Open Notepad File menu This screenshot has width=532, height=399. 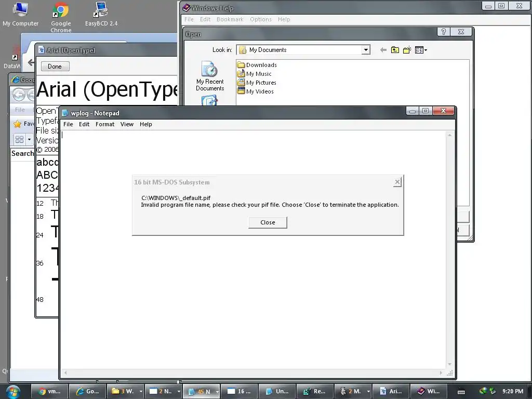(x=68, y=124)
